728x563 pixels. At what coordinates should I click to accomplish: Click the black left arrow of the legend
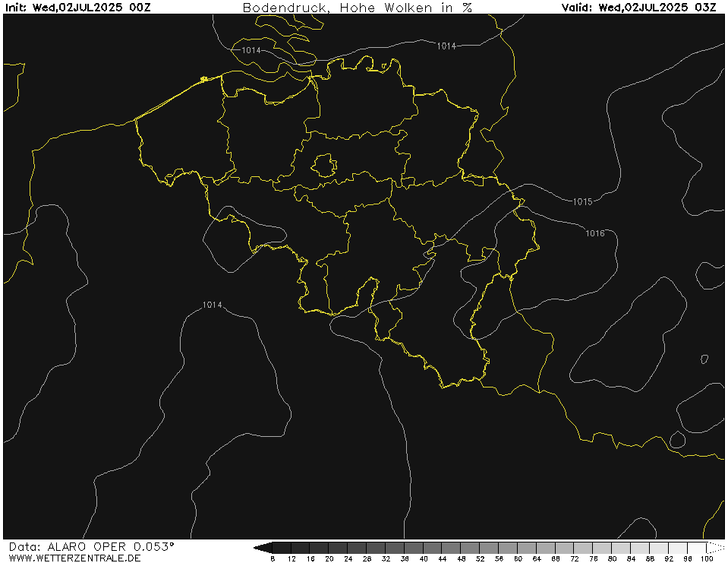pyautogui.click(x=263, y=548)
